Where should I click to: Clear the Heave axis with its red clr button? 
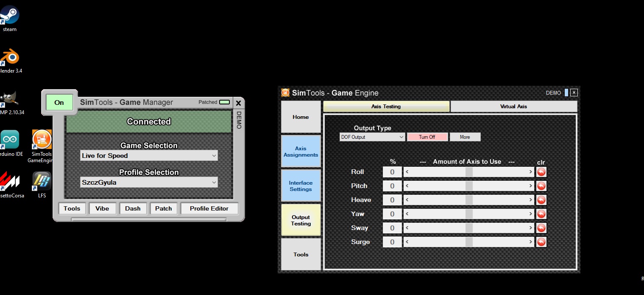click(x=541, y=200)
